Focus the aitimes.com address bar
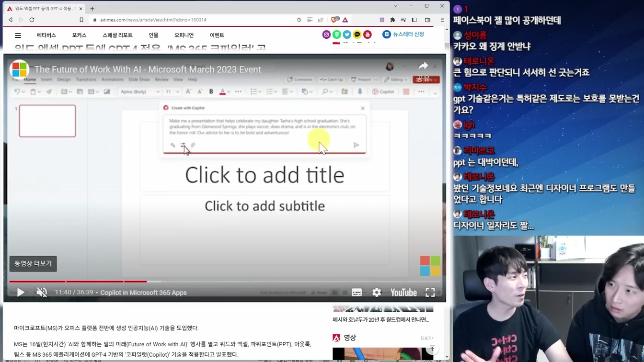The height and width of the screenshot is (362, 644). pyautogui.click(x=192, y=20)
